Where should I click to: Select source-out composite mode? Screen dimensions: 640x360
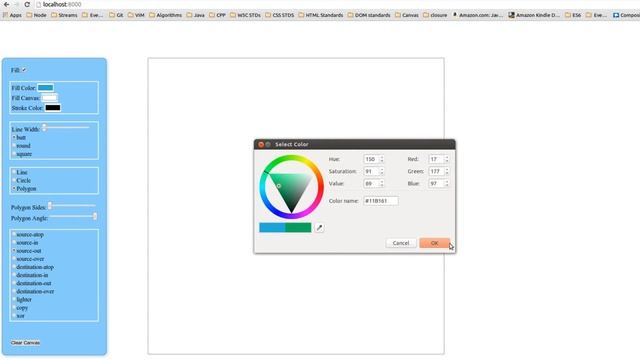coord(14,251)
